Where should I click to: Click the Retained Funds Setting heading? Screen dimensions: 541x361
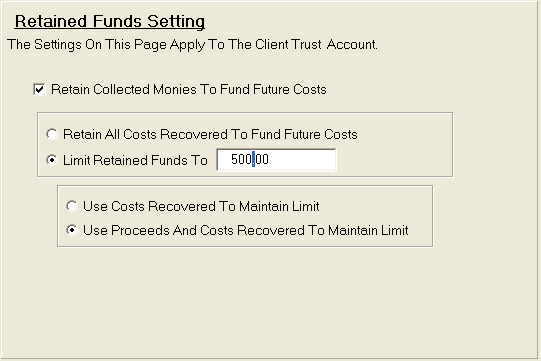110,21
